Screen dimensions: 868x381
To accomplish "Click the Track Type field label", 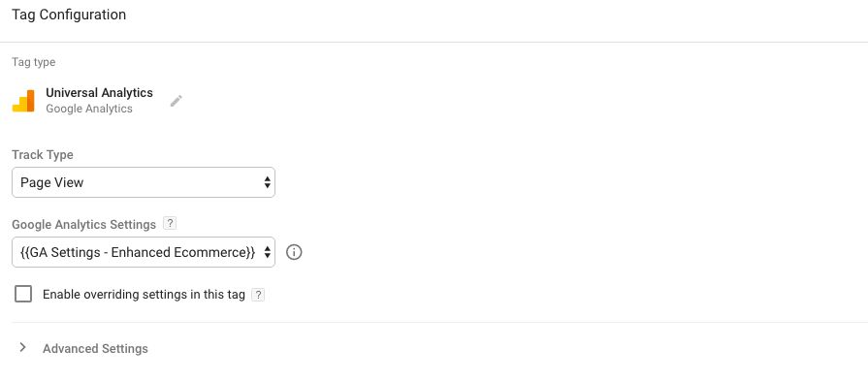I will 43,155.
